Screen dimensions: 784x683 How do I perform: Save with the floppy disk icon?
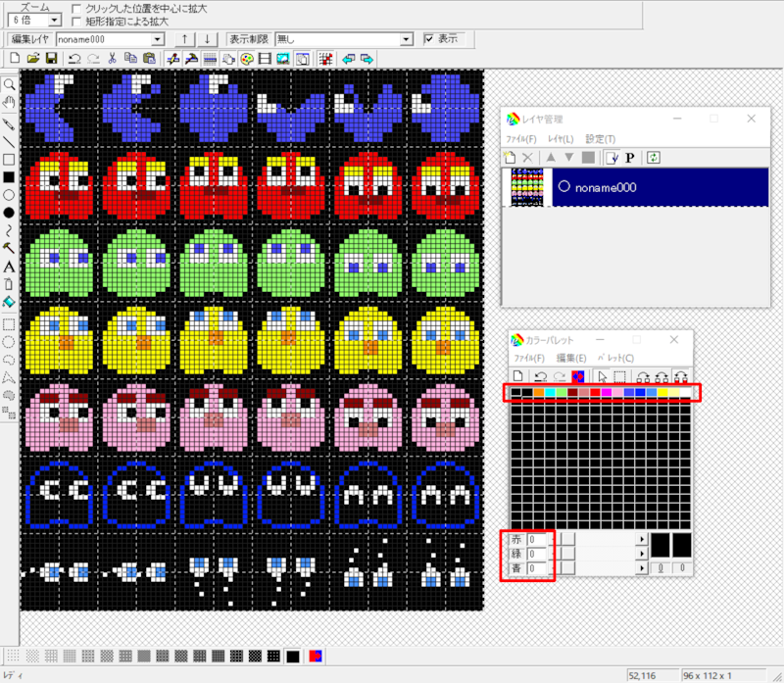51,59
